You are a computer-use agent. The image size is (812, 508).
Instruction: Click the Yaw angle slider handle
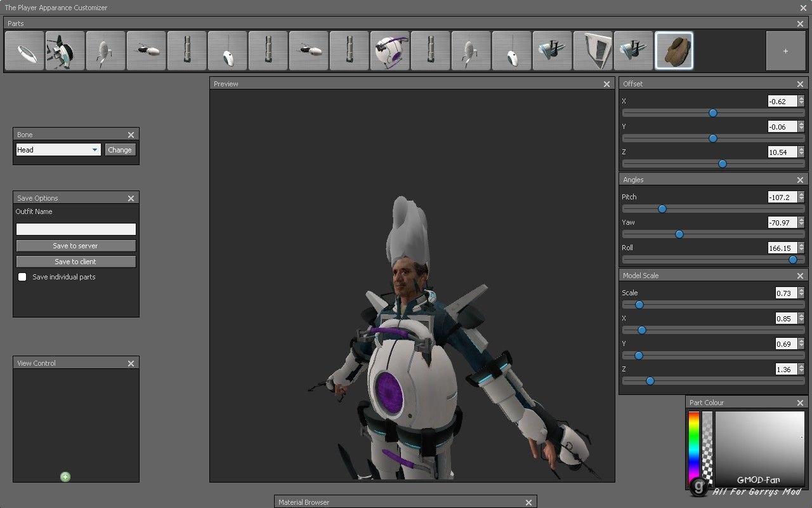point(679,234)
